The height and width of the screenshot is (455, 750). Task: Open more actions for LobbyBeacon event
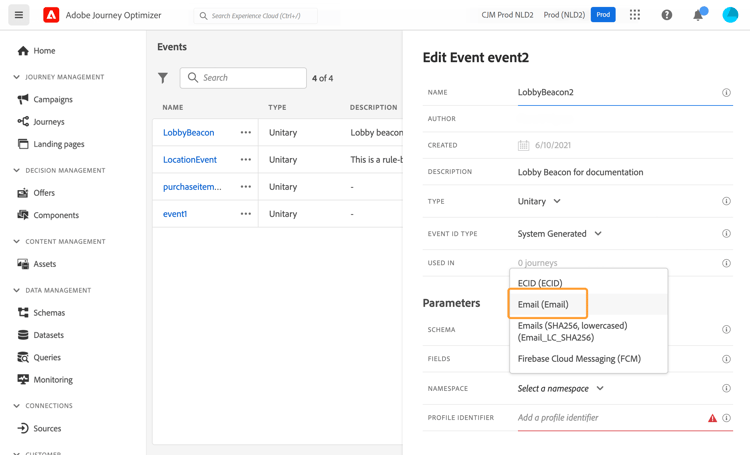point(246,132)
